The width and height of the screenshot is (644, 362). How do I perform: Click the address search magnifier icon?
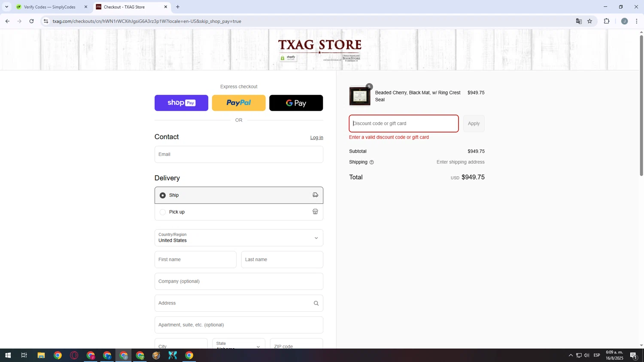click(x=316, y=303)
